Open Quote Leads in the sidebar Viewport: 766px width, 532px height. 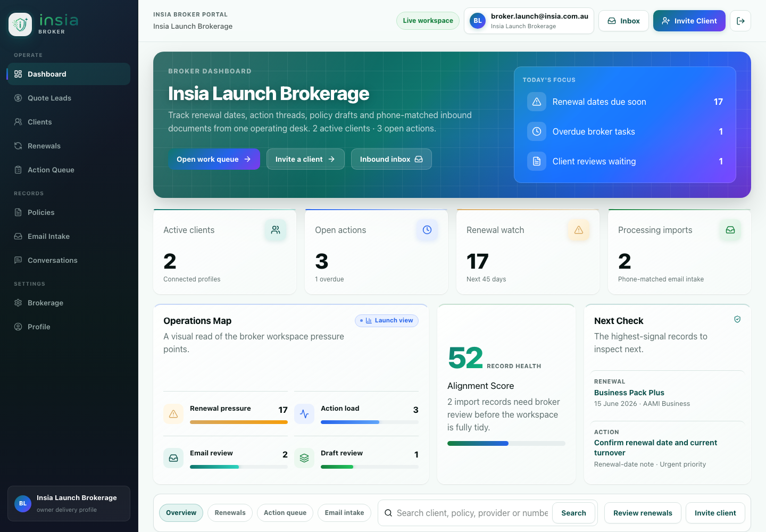coord(69,98)
